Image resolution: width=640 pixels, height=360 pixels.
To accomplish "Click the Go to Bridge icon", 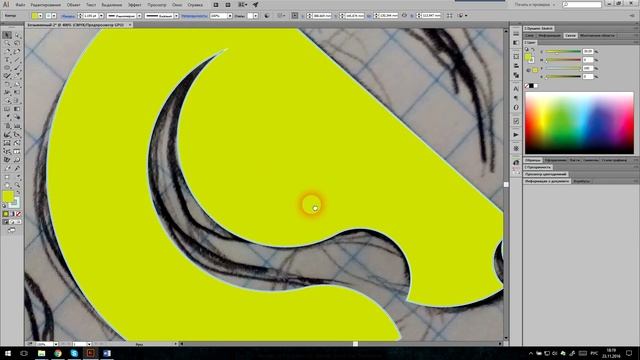I will click(216, 5).
